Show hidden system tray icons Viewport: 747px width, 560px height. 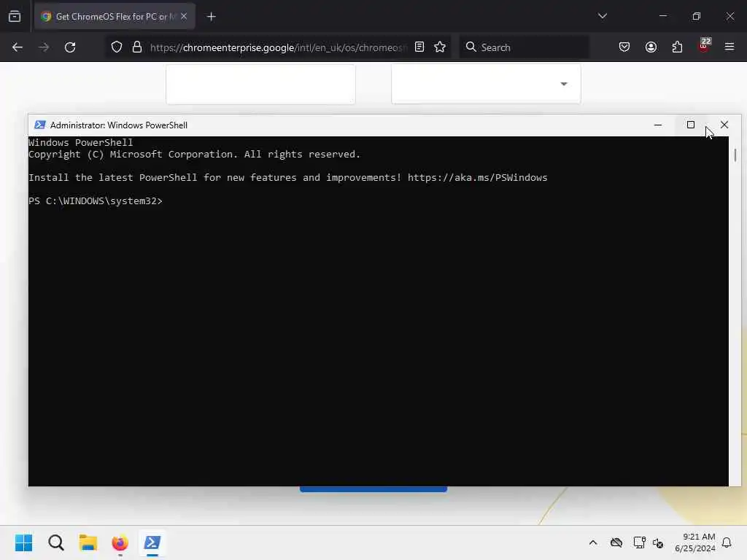[x=592, y=542]
